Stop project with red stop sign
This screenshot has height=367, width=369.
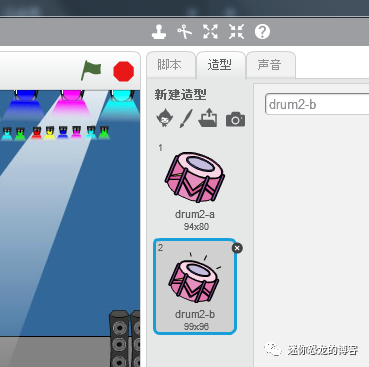point(124,71)
